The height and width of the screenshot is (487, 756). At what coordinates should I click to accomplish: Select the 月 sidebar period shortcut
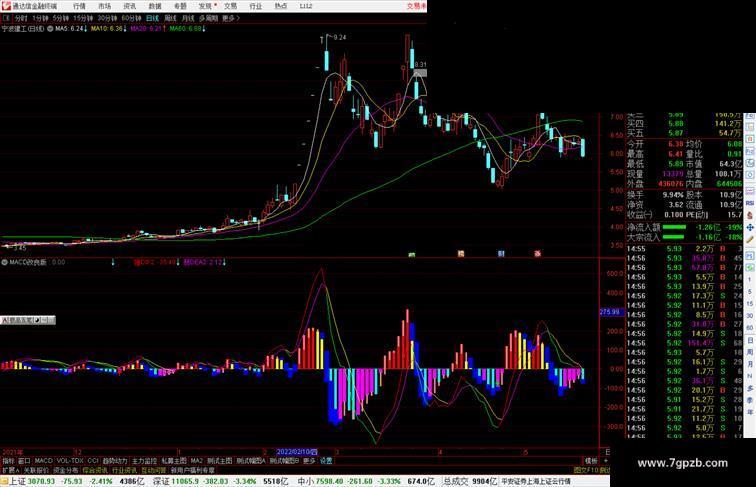pyautogui.click(x=750, y=364)
